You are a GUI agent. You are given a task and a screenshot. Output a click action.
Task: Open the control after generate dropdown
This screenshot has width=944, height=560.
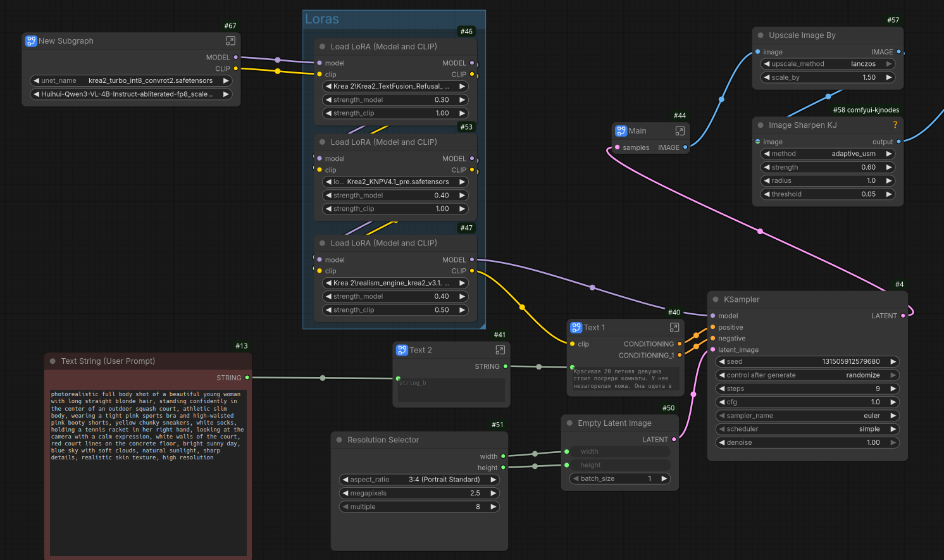point(807,375)
